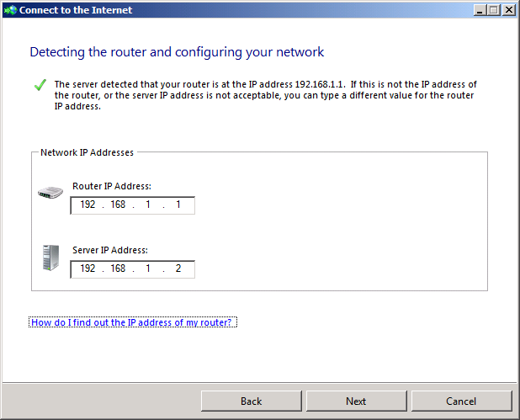Screen dimensions: 520x420
Task: Click the second octet 168 in Server IP
Action: click(x=118, y=269)
